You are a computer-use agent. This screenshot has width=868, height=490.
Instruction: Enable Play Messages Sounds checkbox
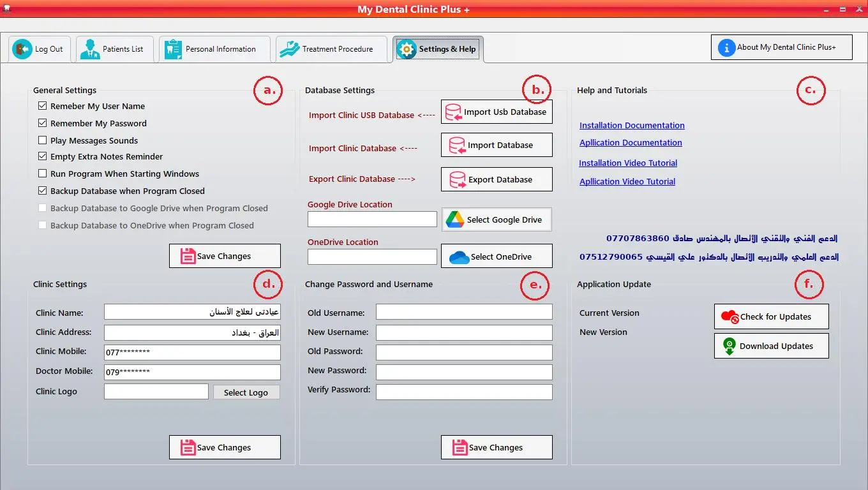(43, 140)
